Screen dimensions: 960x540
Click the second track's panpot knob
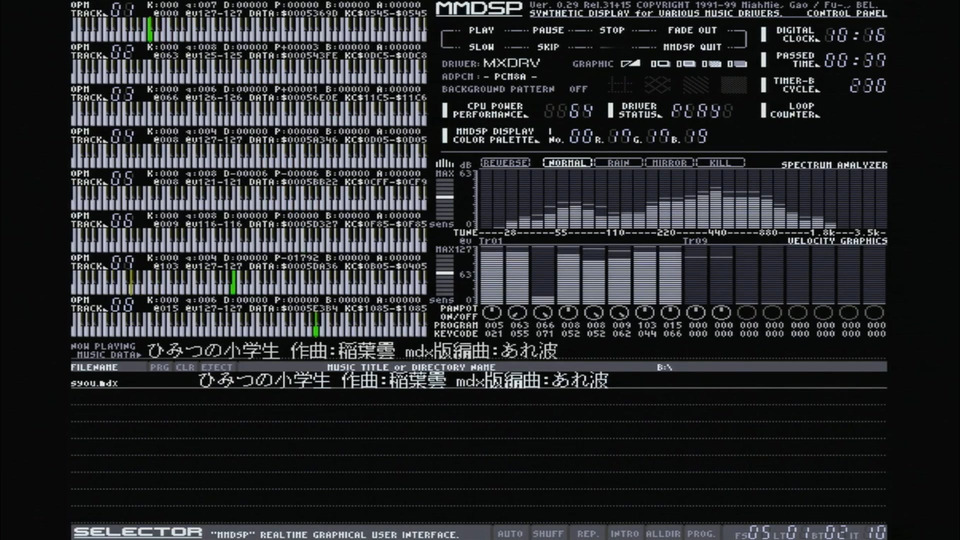(x=517, y=313)
